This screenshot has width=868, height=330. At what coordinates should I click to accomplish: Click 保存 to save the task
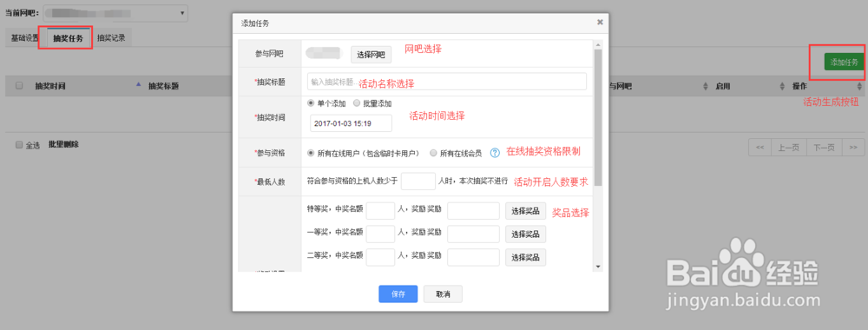click(398, 294)
